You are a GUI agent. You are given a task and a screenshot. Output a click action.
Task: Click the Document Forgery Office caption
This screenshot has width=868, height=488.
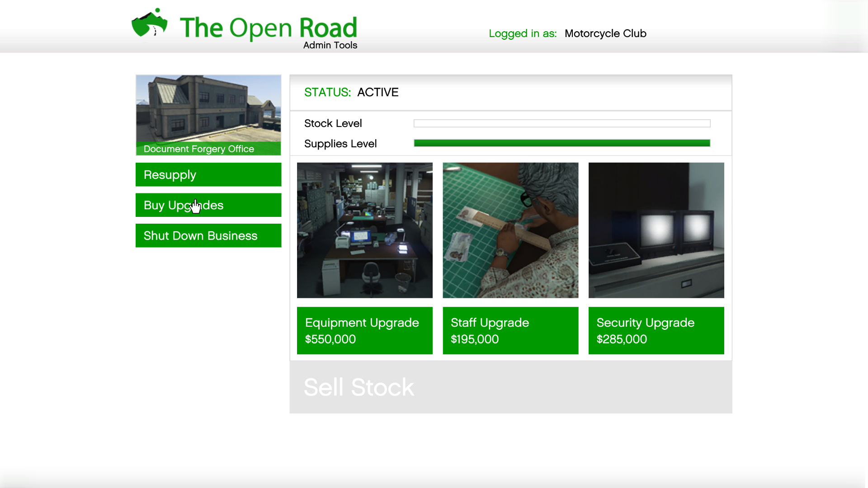(x=199, y=149)
